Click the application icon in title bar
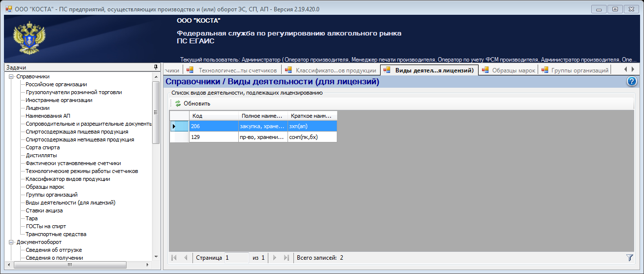This screenshot has width=644, height=274. click(8, 9)
